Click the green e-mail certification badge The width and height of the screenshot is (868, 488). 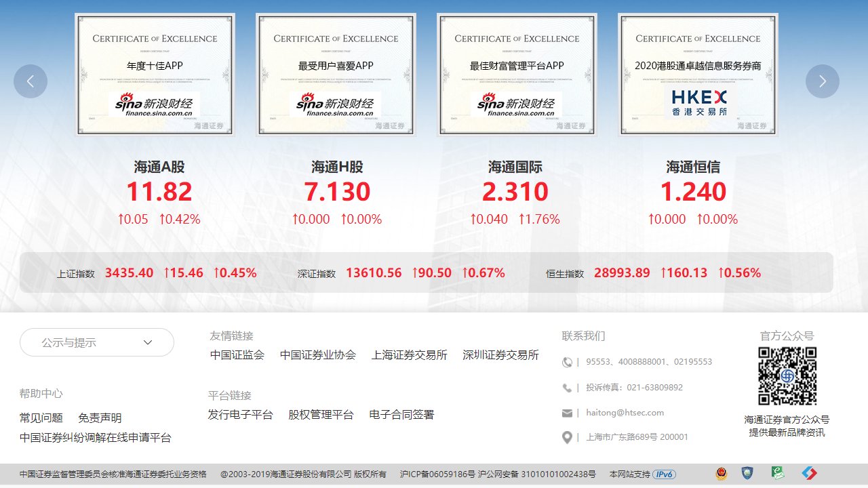(x=778, y=474)
